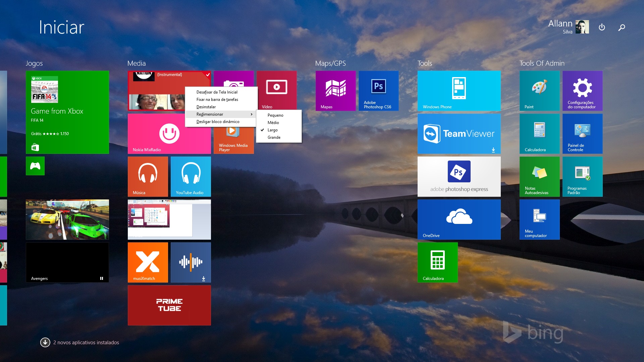
Task: Open musiXmatch tile
Action: click(x=148, y=262)
